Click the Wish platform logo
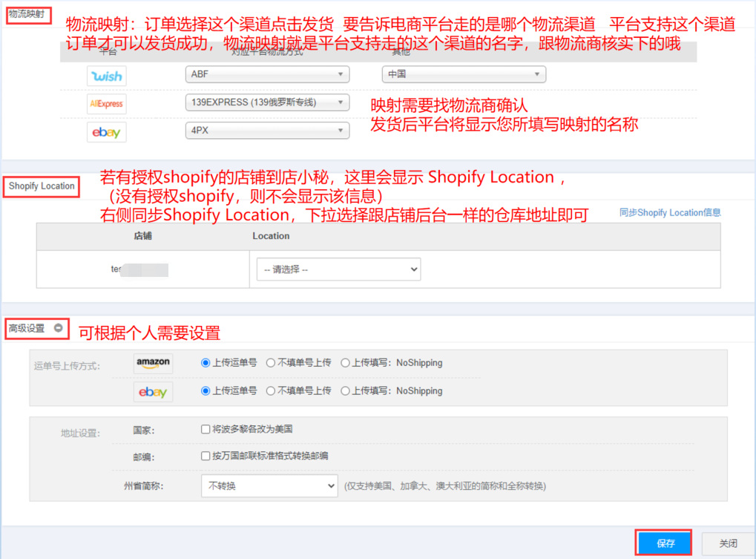 pos(107,76)
